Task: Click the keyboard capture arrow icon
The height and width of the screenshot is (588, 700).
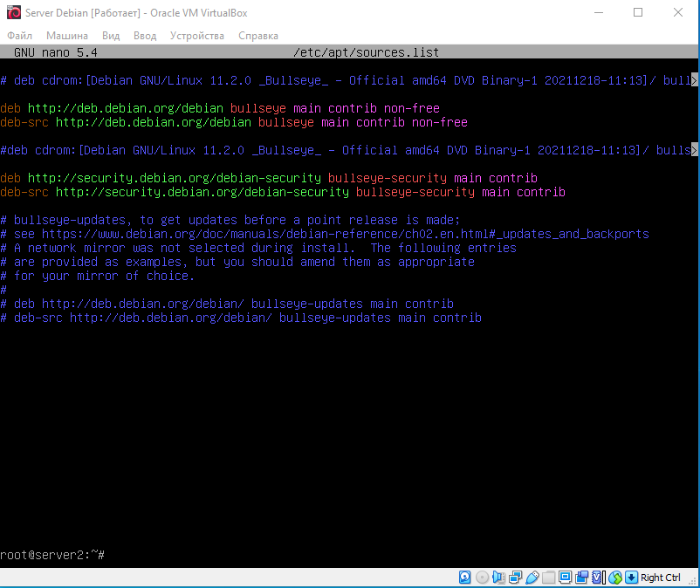Action: tap(631, 578)
